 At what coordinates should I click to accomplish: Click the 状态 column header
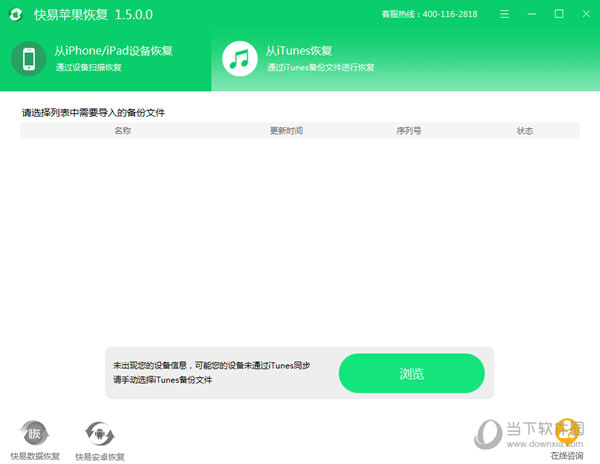(525, 131)
